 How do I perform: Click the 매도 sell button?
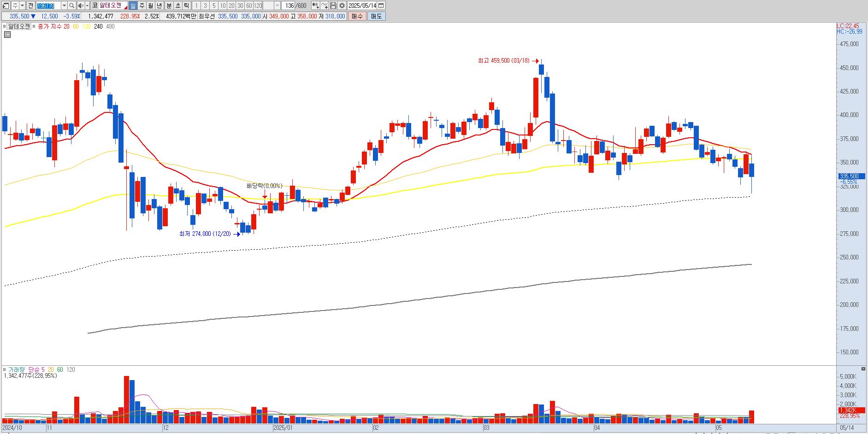(x=376, y=16)
